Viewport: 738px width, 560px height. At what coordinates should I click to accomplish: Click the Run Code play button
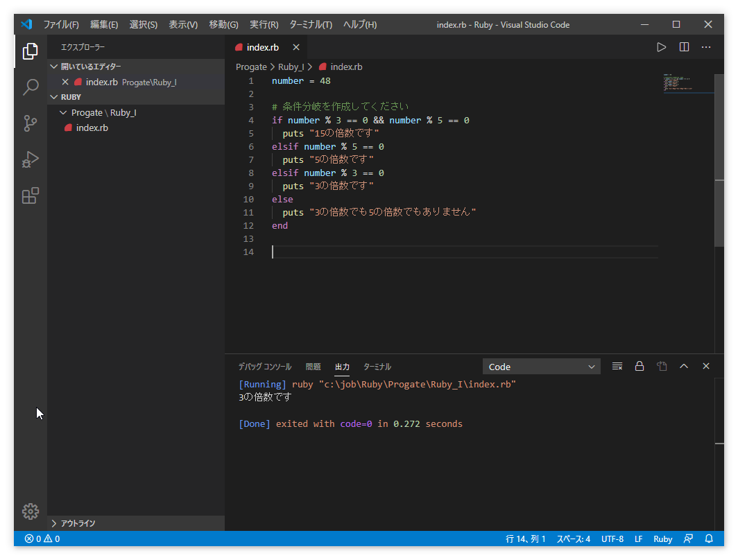661,47
